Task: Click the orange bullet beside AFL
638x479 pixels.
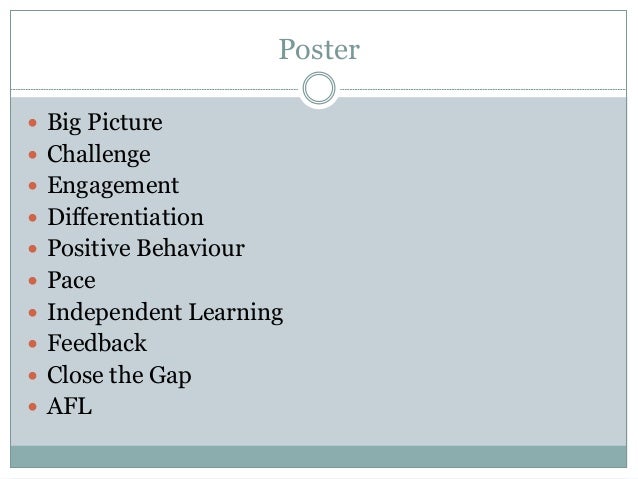Action: point(33,407)
